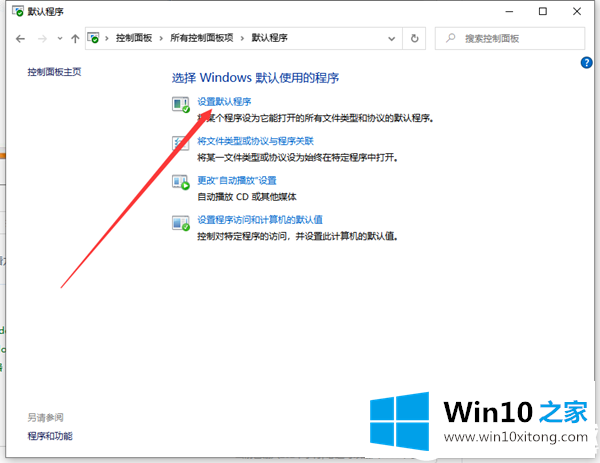Click the heading 选择 Windows 默认使用的程序
The height and width of the screenshot is (463, 600).
point(255,78)
